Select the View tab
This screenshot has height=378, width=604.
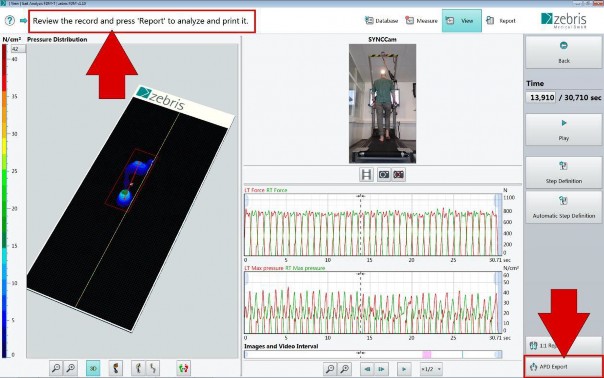461,21
